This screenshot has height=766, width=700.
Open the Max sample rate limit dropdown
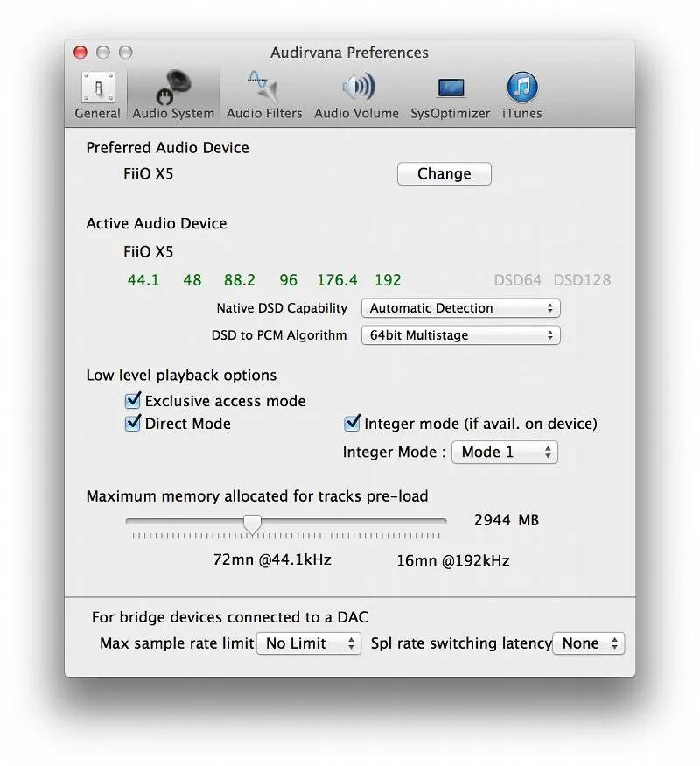[x=309, y=643]
